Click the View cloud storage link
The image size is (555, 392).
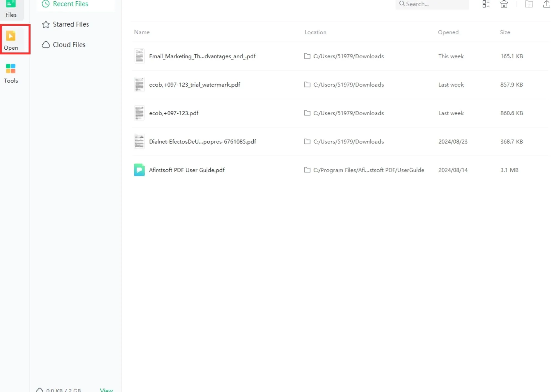tap(106, 390)
